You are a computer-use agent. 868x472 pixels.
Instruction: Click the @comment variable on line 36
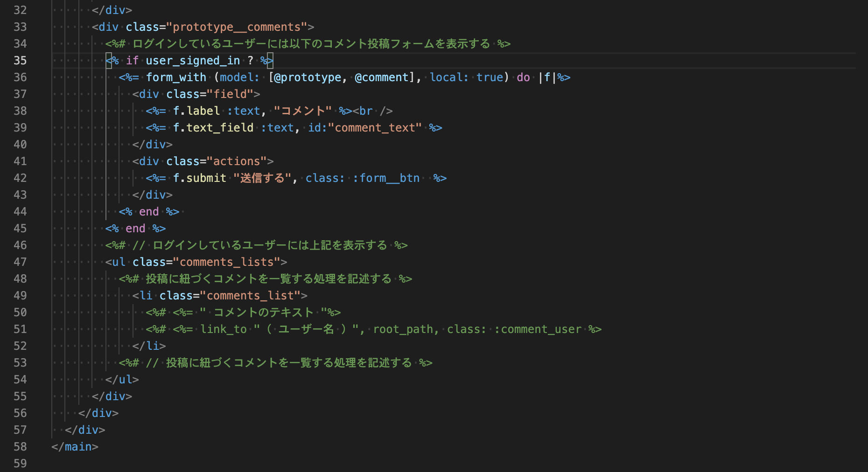click(383, 77)
